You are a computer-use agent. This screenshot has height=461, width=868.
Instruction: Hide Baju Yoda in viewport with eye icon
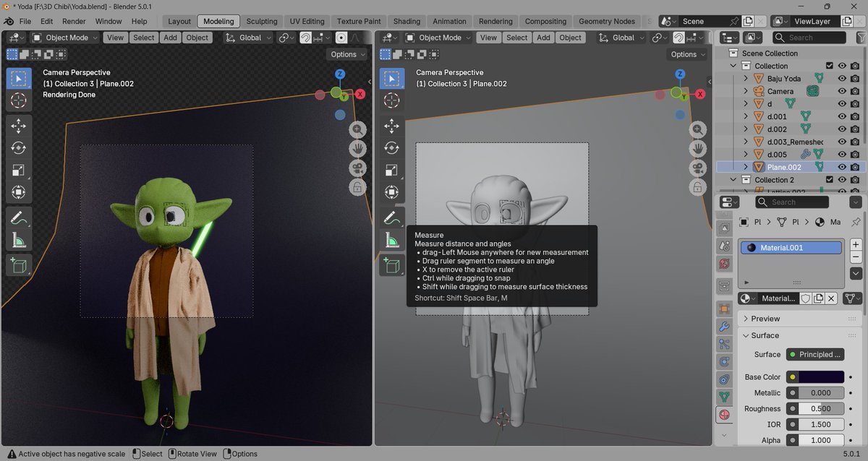coord(842,79)
